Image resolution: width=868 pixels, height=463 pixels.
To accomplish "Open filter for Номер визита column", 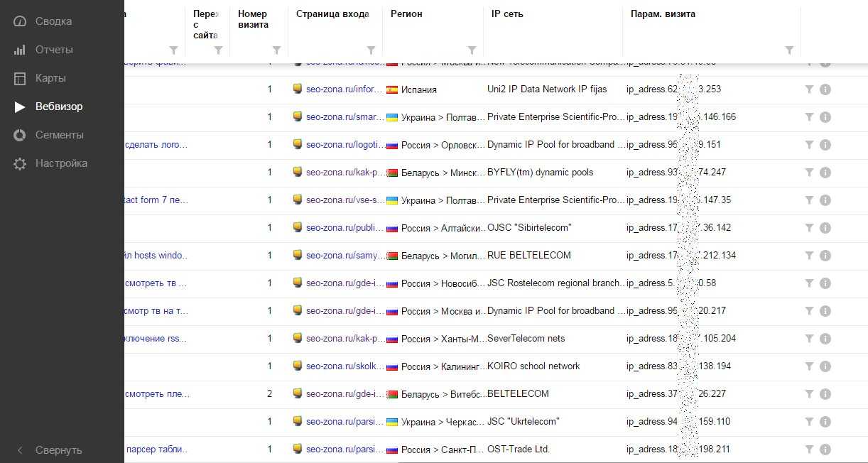I will pyautogui.click(x=276, y=50).
